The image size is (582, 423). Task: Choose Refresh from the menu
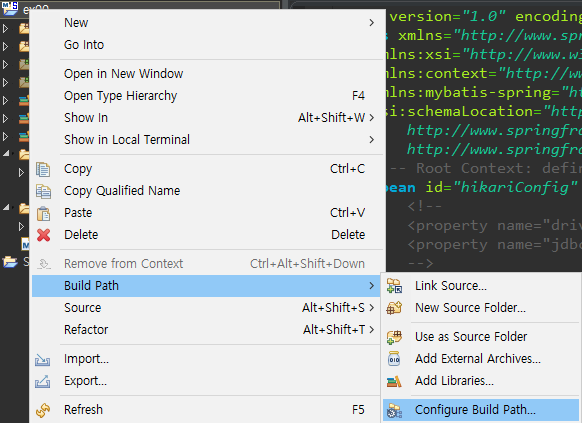coord(206,410)
